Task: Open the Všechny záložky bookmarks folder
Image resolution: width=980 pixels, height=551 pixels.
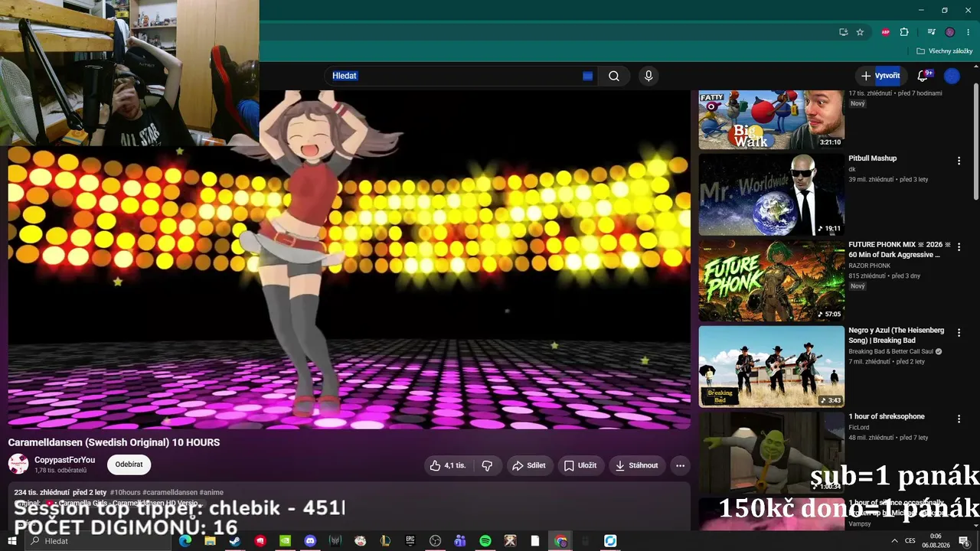Action: (x=944, y=51)
